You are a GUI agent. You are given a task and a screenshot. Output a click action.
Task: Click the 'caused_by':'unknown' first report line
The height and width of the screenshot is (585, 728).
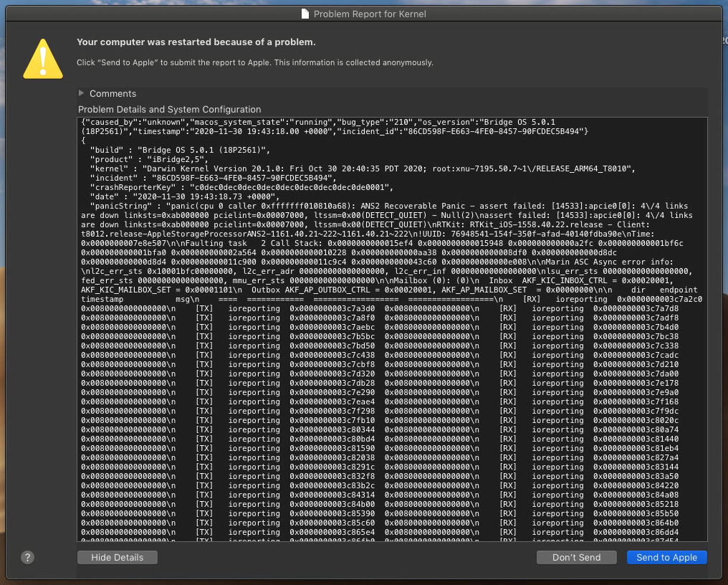318,122
